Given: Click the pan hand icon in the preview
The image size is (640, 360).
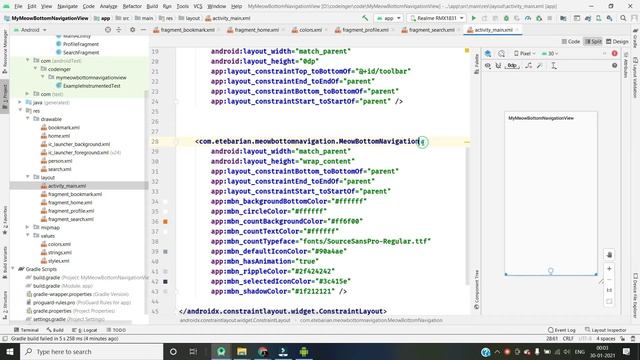Looking at the screenshot, I should point(609,255).
